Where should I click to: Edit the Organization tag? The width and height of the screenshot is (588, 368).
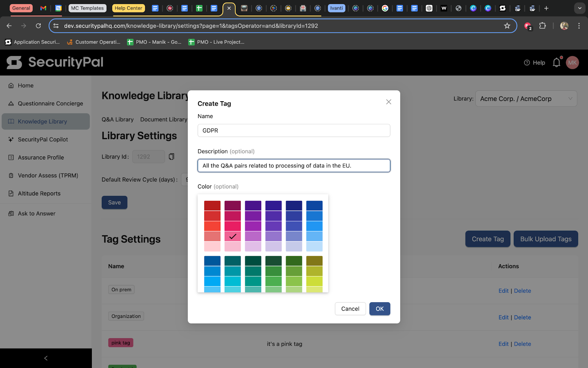tap(503, 317)
